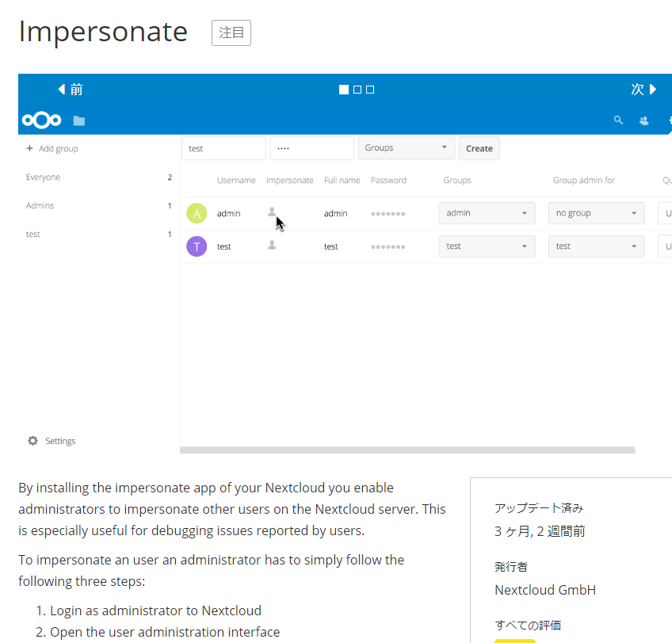Click the Group admin for header
The width and height of the screenshot is (672, 643).
[x=584, y=181]
